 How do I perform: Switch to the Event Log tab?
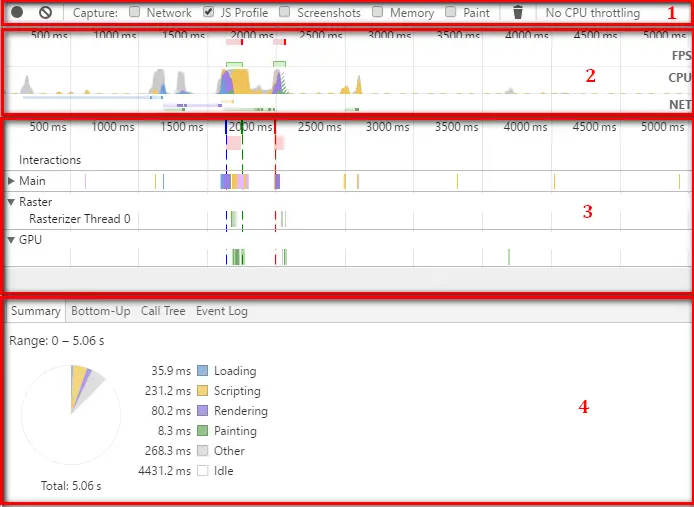(222, 311)
